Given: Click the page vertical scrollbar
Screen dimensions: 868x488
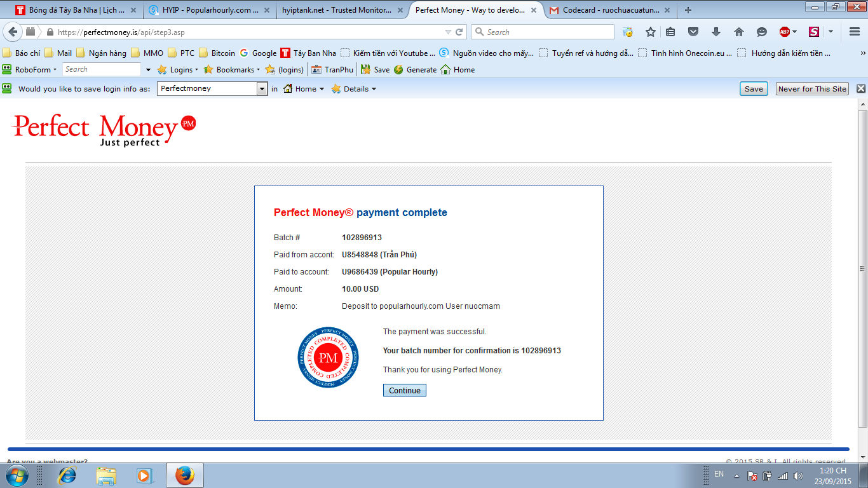Looking at the screenshot, I should pos(862,268).
